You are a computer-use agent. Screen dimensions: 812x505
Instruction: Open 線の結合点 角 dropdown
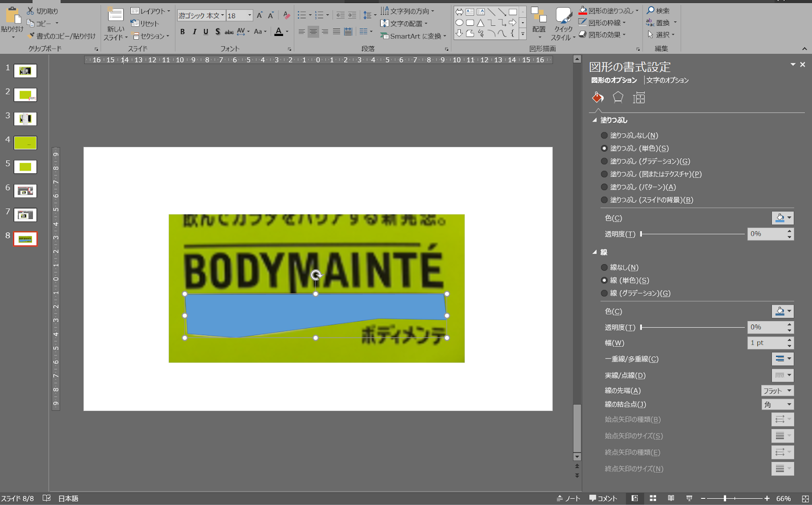tap(777, 405)
